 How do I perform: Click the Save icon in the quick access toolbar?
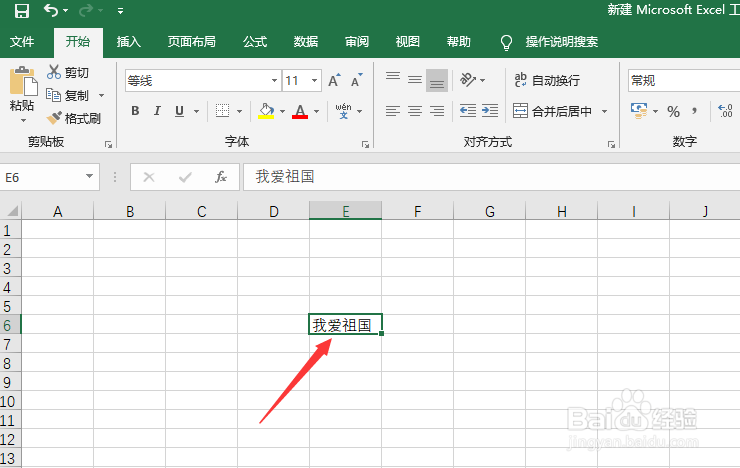point(22,10)
